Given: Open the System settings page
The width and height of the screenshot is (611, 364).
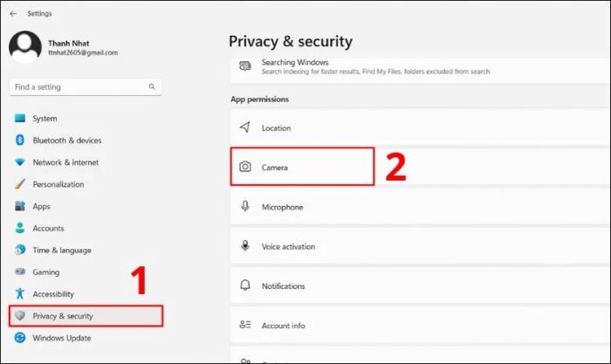Looking at the screenshot, I should point(45,119).
